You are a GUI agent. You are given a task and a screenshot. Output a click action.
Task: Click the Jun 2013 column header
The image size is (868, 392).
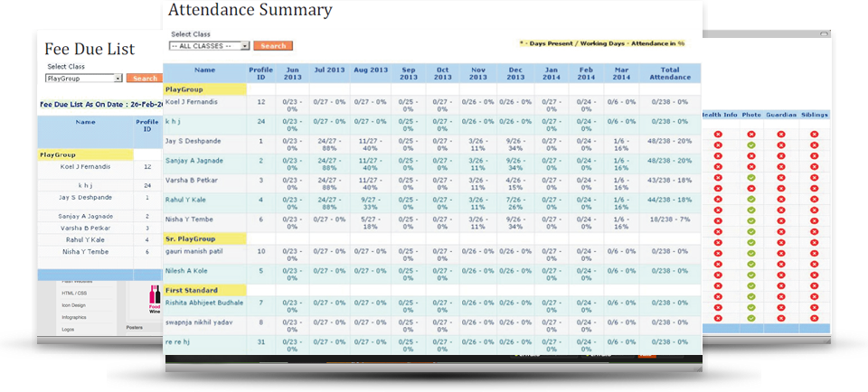pos(292,73)
